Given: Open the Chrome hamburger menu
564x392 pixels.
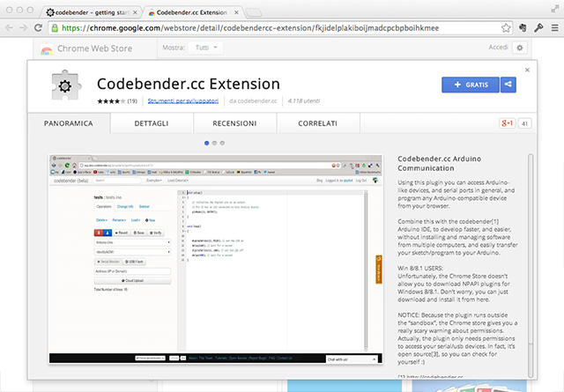Looking at the screenshot, I should [554, 28].
